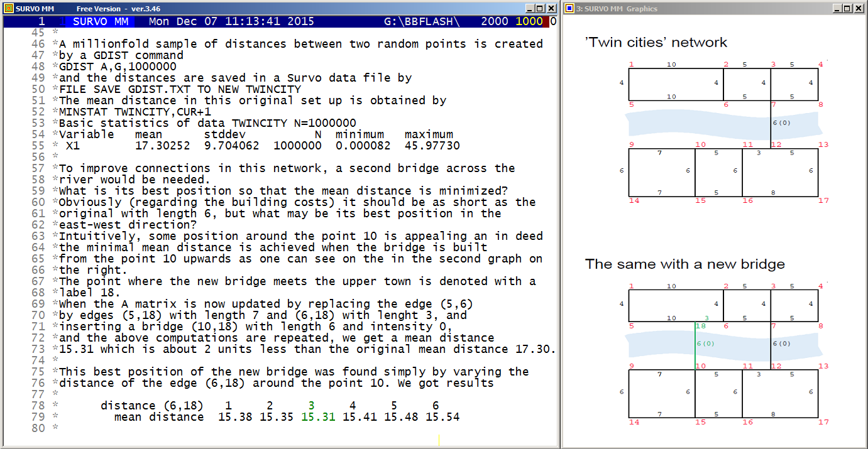Click the MINSTAT TWINCITY,CUR+1 command line

click(135, 112)
